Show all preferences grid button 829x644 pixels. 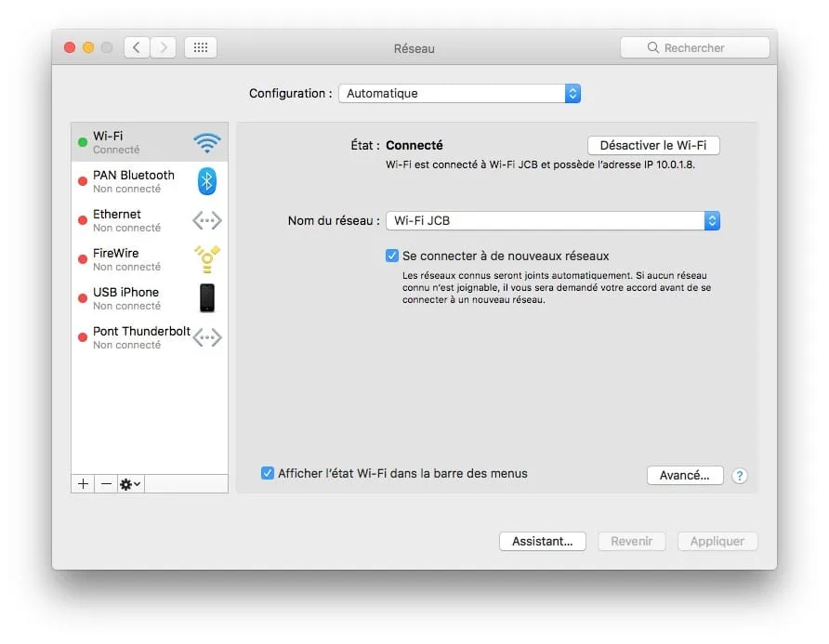coord(201,47)
